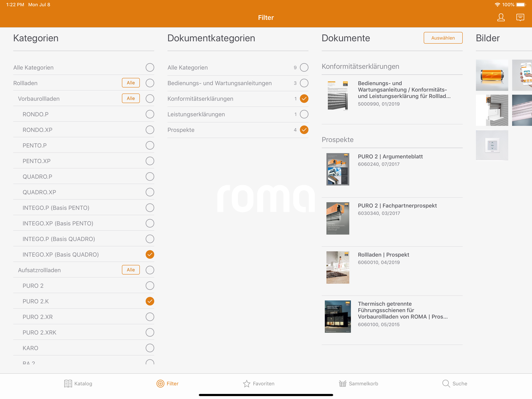Image resolution: width=532 pixels, height=399 pixels.
Task: Click the Auswählen button
Action: point(443,38)
